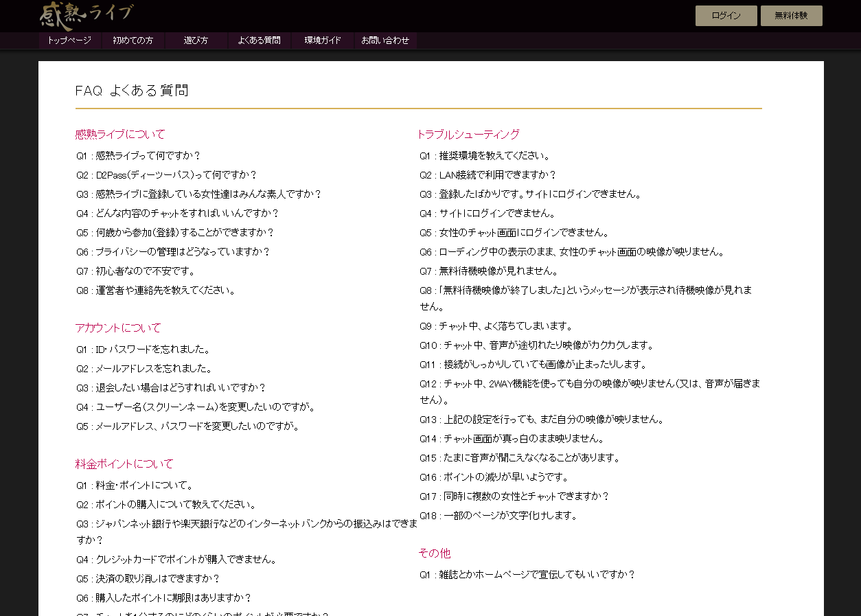Open question ローディング中の表示のまま映像が映りません
The height and width of the screenshot is (616, 861).
coord(573,252)
